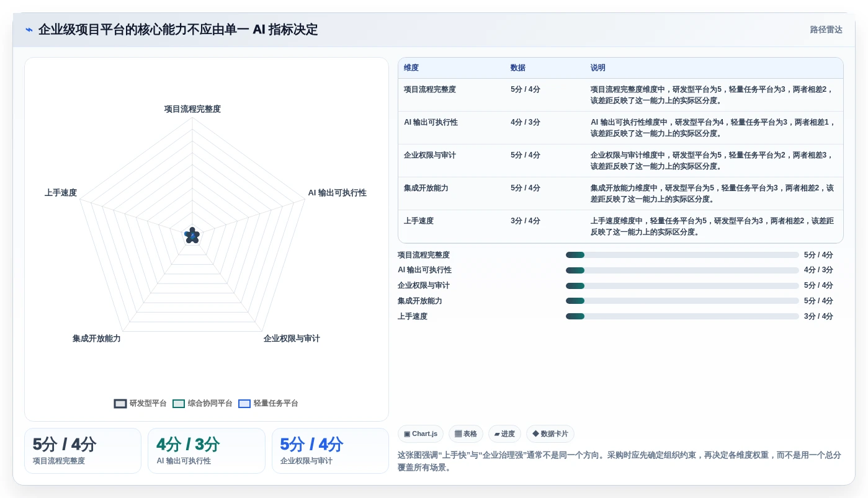Toggle 综合协同平台 legend swatch
Viewport: 868px width, 498px height.
point(179,404)
